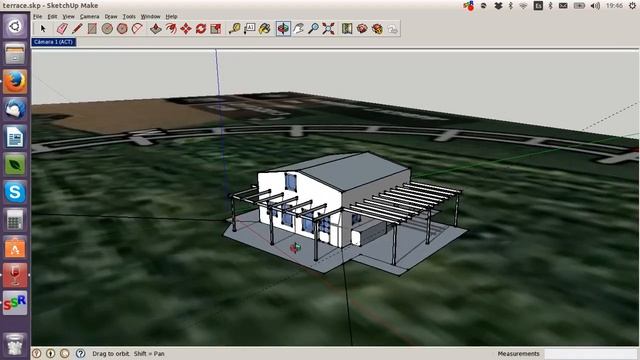Viewport: 640px width, 360px height.
Task: Open the Tools menu
Action: (129, 17)
